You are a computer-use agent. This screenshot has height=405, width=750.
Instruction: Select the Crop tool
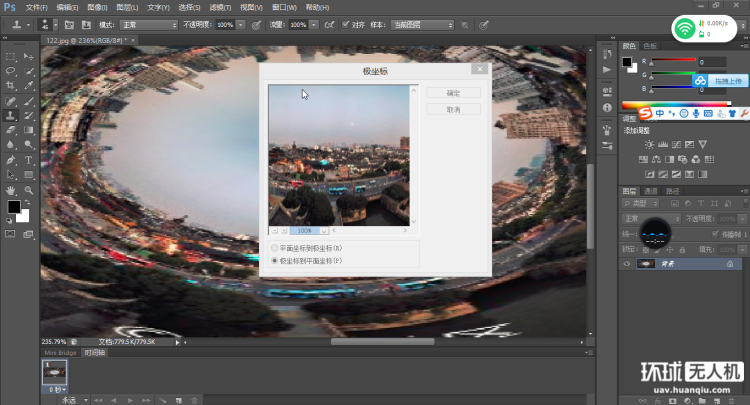pos(11,86)
